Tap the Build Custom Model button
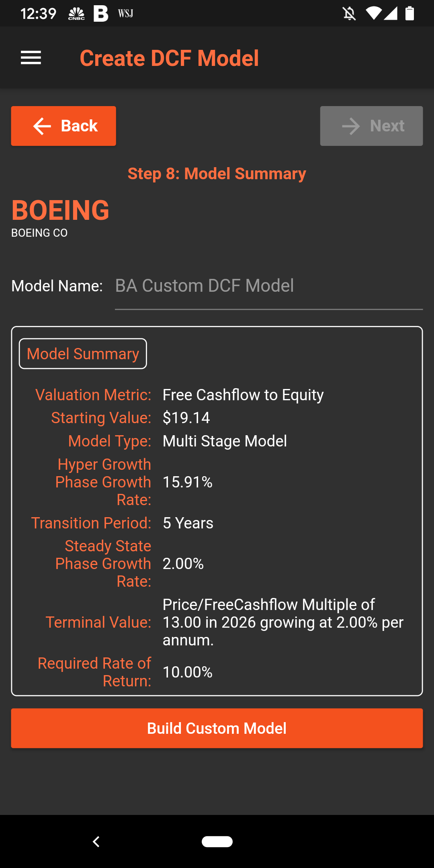Viewport: 434px width, 868px height. coord(217,728)
